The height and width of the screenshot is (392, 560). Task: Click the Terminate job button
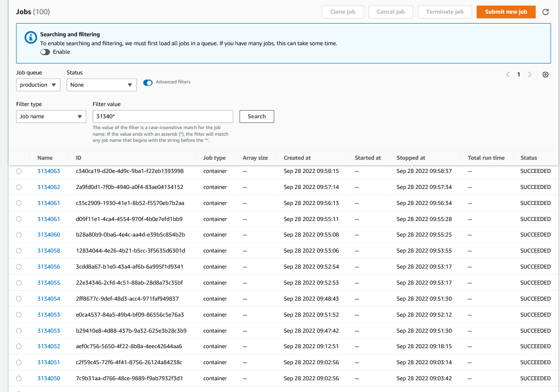click(445, 12)
